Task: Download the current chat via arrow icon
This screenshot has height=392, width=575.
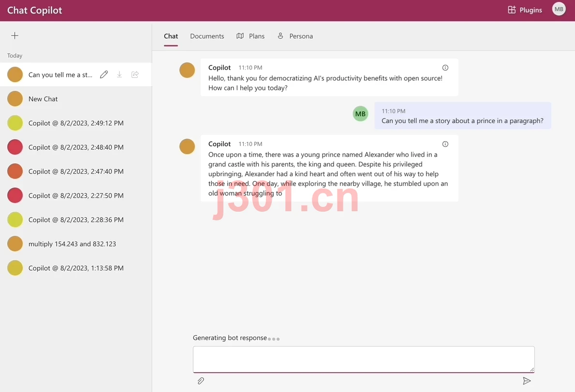Action: (119, 74)
